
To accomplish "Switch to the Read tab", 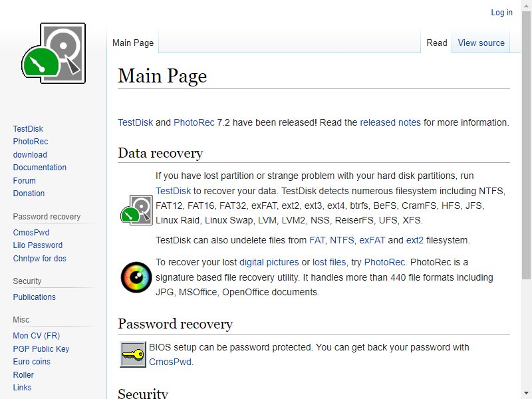I will pos(437,43).
